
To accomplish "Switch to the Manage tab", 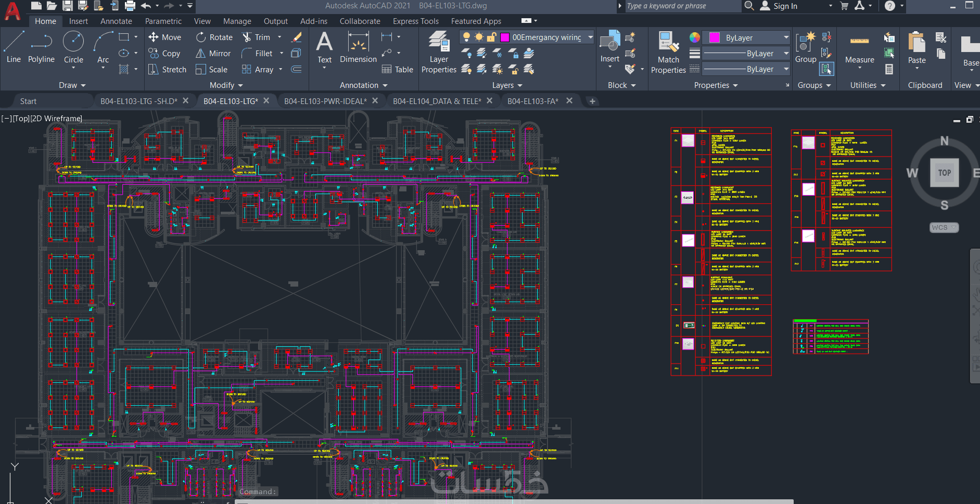I will 237,21.
